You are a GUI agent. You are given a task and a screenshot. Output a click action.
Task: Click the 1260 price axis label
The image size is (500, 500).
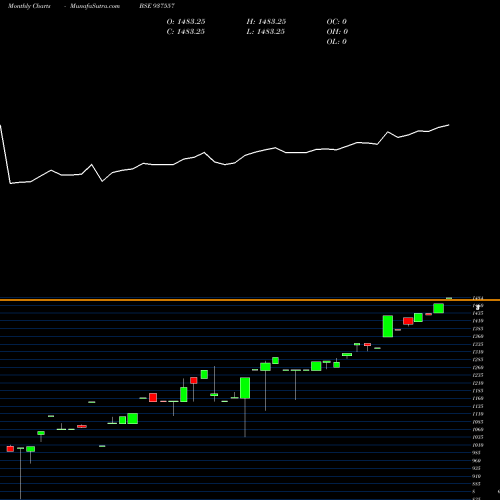[x=478, y=367]
